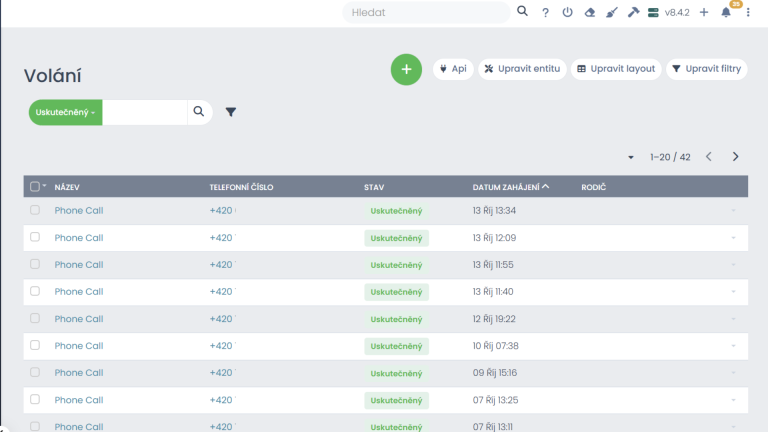Open row actions for 13 Říj 13:34 call
This screenshot has height=432, width=768.
click(x=734, y=211)
